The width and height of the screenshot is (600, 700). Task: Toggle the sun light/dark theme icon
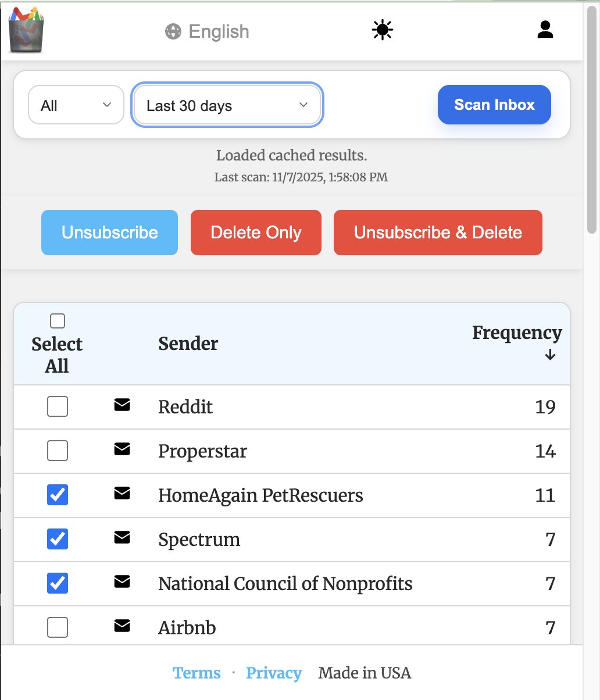click(x=383, y=30)
